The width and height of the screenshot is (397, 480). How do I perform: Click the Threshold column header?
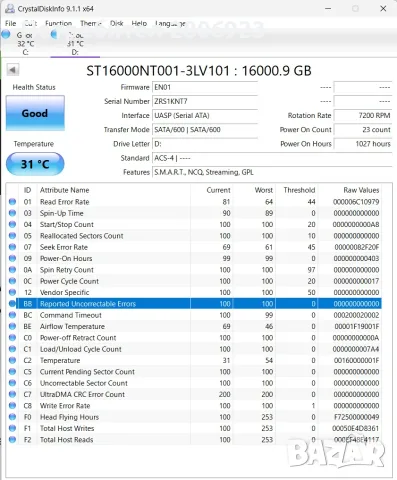[297, 190]
